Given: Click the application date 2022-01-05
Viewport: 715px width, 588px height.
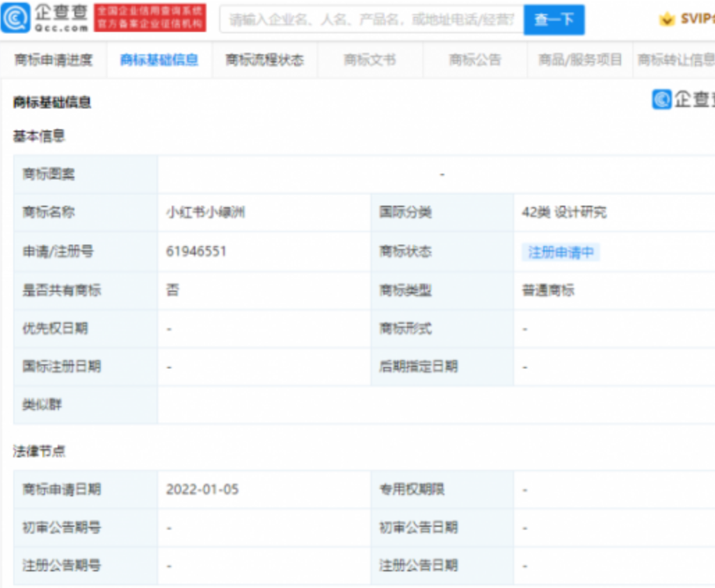Looking at the screenshot, I should 202,489.
